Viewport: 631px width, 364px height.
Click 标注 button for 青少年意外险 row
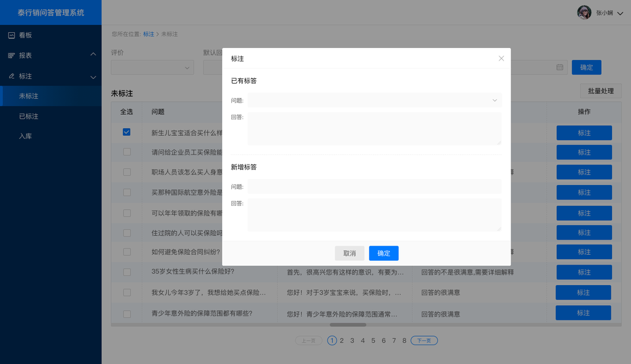pos(583,313)
